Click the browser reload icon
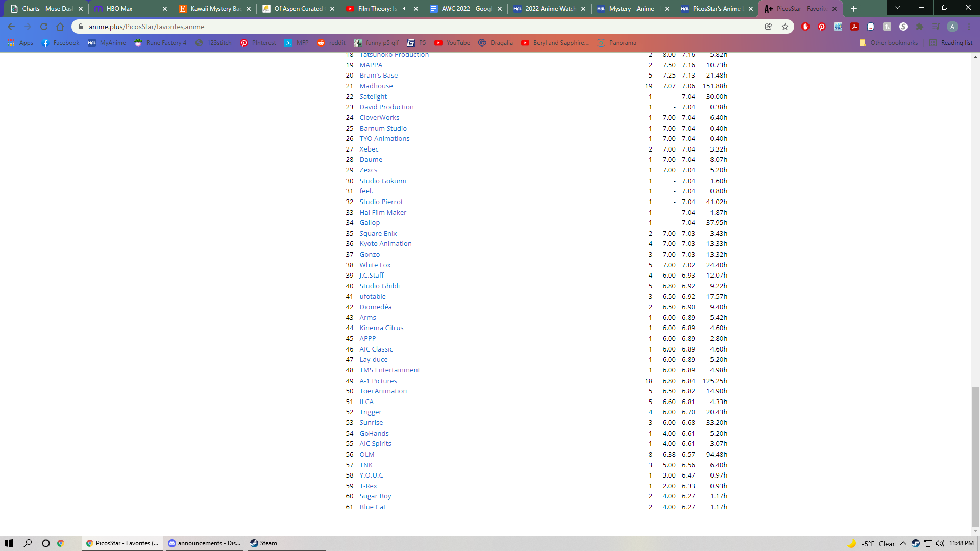 point(44,27)
